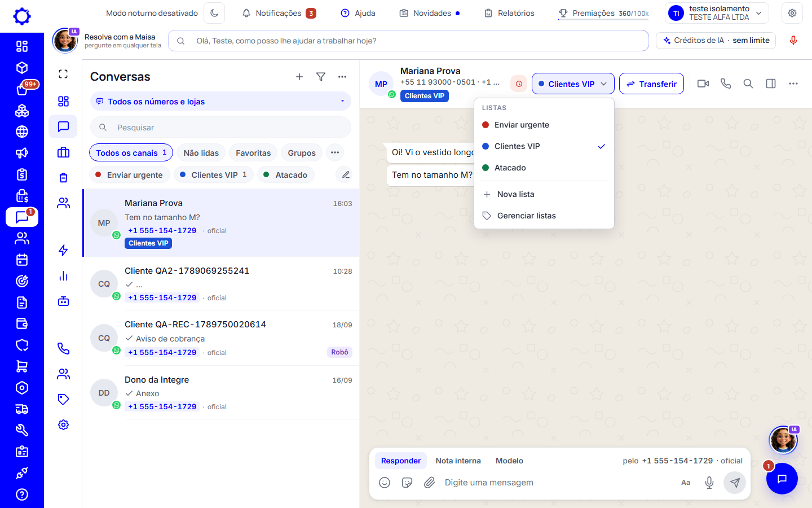812x508 pixels.
Task: Toggle text formatting with the Aa button
Action: tap(686, 483)
